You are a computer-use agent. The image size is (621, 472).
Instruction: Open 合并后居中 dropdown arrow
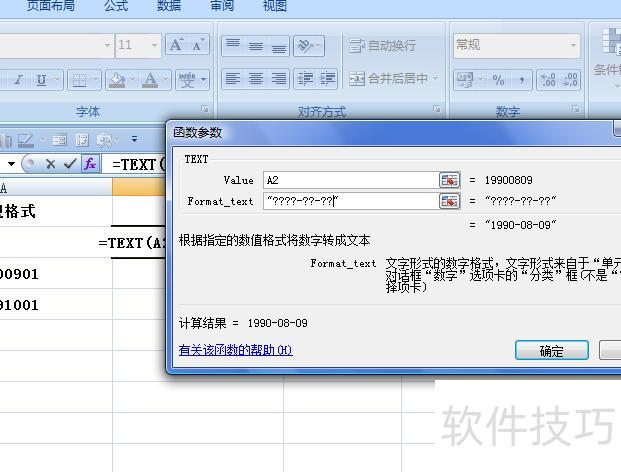436,78
